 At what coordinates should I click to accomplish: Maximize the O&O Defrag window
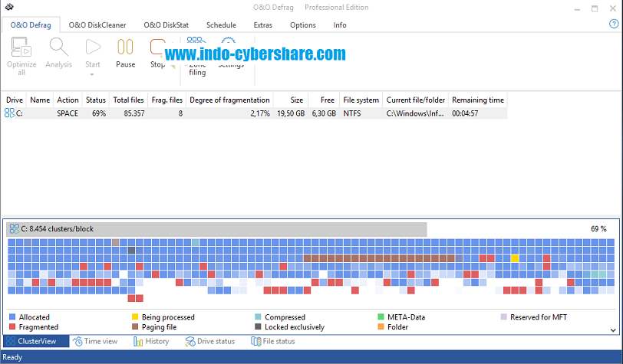coord(595,8)
